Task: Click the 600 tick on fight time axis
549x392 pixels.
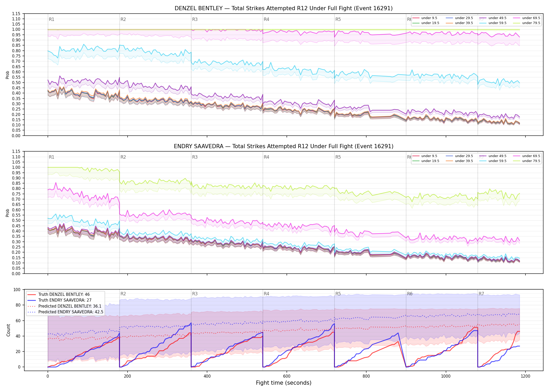Action: [287, 376]
